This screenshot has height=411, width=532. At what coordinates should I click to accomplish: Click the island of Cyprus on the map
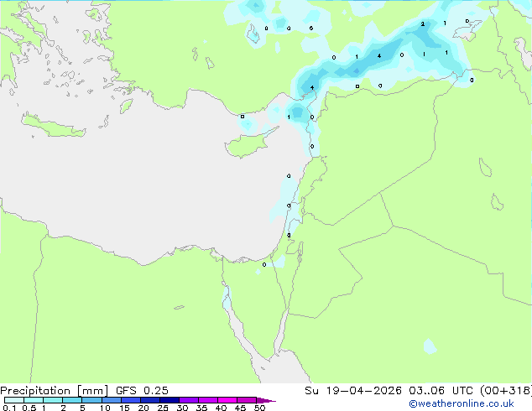[x=249, y=143]
